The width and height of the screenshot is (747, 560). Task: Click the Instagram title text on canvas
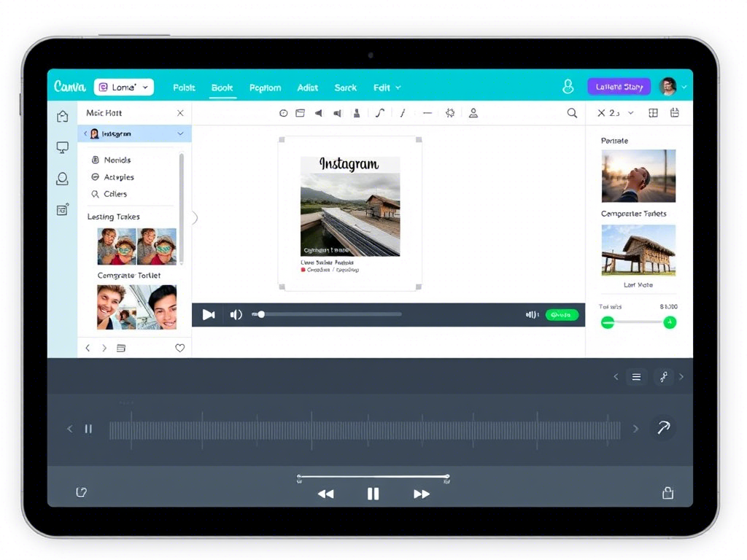tap(349, 164)
